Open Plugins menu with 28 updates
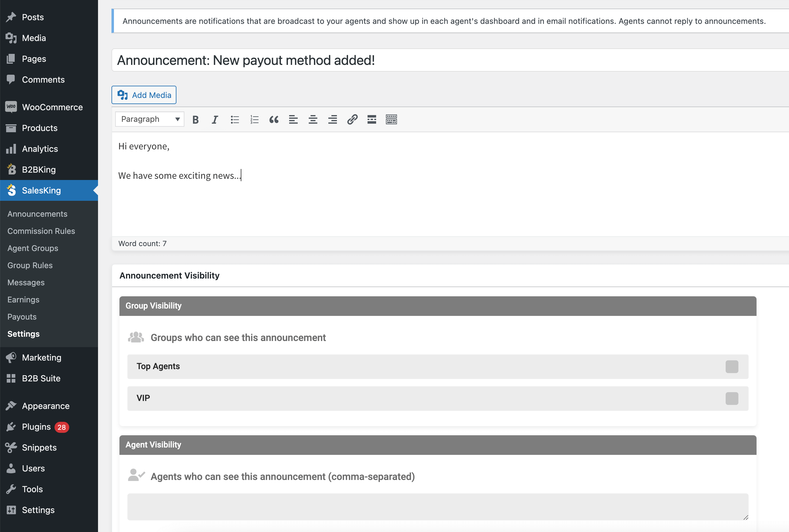 click(x=36, y=427)
